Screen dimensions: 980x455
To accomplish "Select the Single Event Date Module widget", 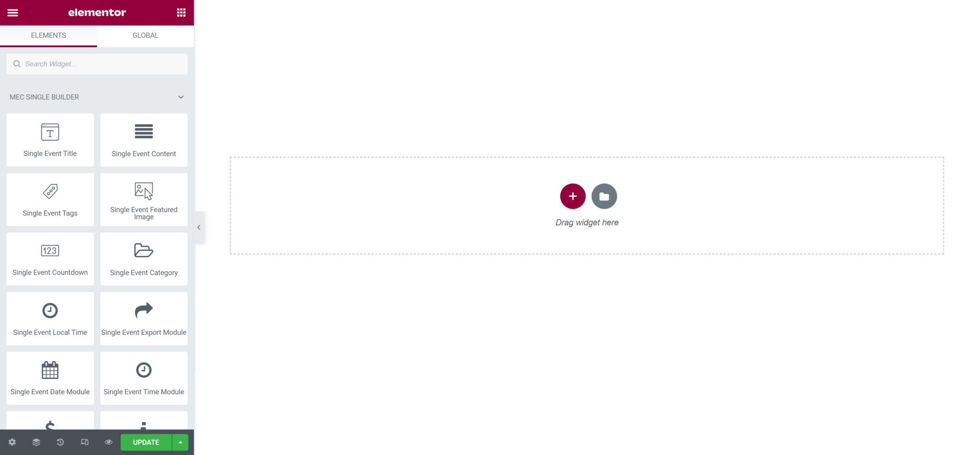I will 50,378.
